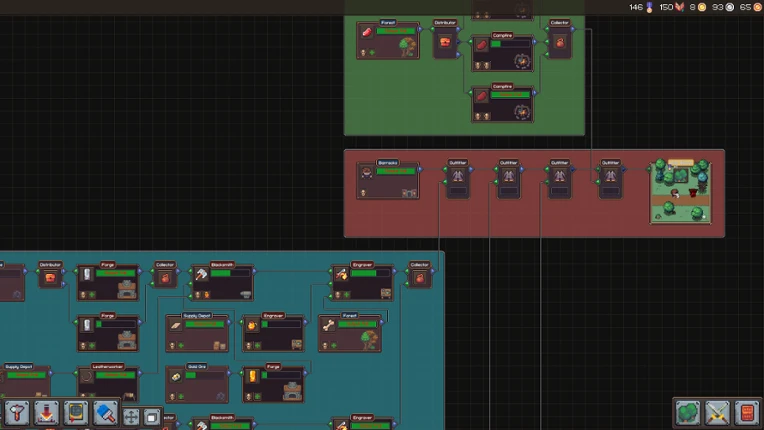
Task: Open the forest tree menu button
Action: (688, 412)
